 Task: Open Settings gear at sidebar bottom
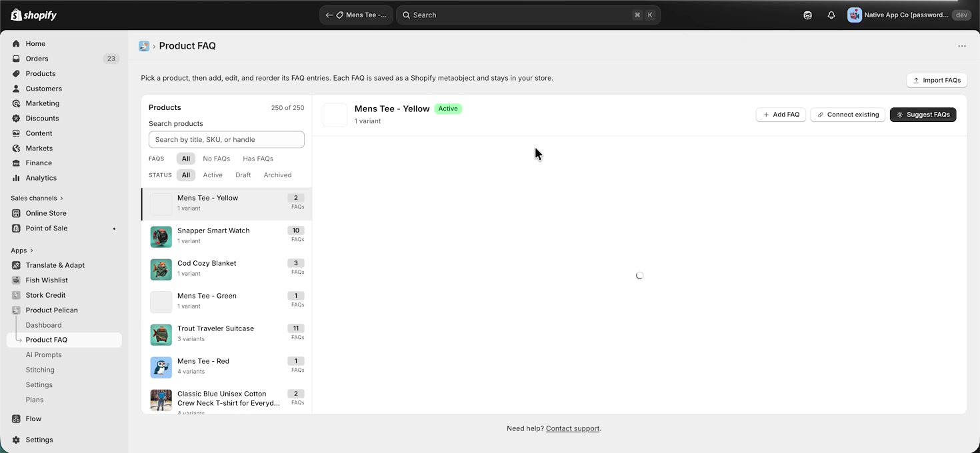tap(16, 440)
